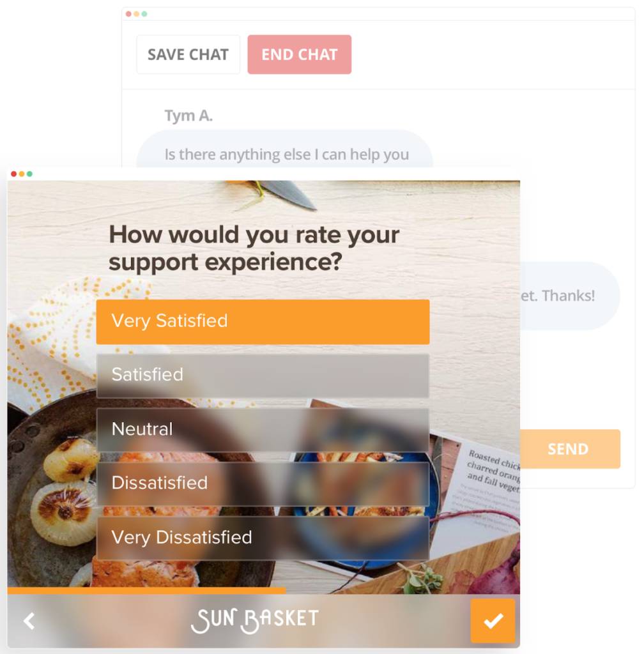Choose the Very Dissatisfied option

(x=263, y=538)
